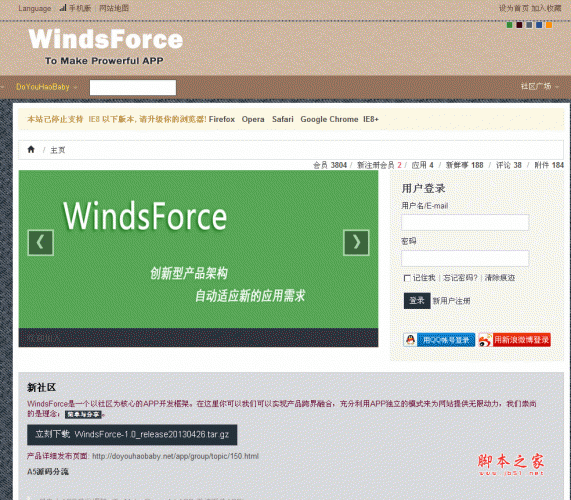Open the 新用户注册 registration link
This screenshot has height=500, width=571.
click(451, 301)
